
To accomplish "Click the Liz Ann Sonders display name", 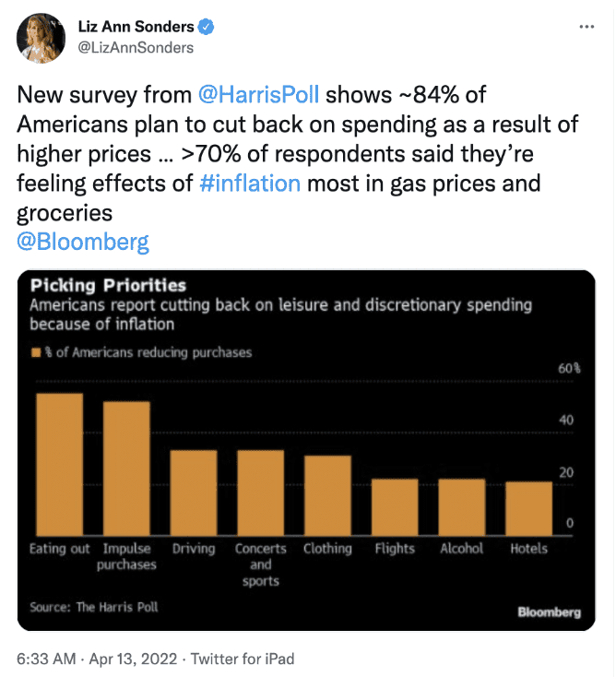I will (x=136, y=27).
